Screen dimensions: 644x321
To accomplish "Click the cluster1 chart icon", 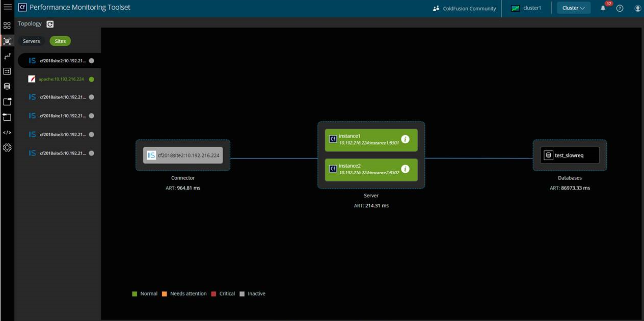I will 516,8.
